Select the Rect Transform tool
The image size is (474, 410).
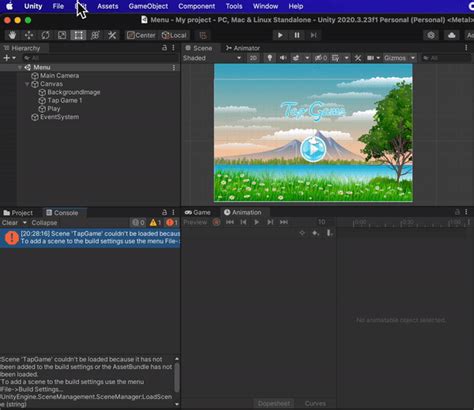[78, 35]
